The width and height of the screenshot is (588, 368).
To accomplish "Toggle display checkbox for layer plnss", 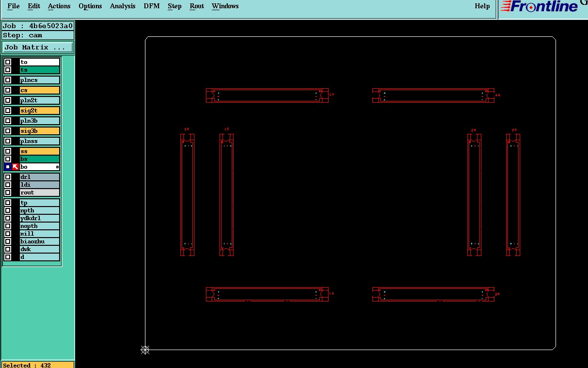I will pos(8,141).
